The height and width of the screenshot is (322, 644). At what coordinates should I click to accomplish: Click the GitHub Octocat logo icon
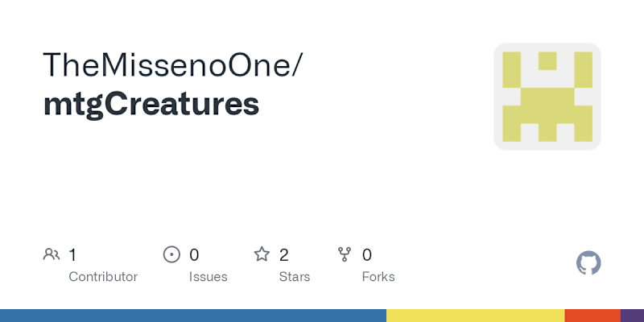pyautogui.click(x=588, y=263)
